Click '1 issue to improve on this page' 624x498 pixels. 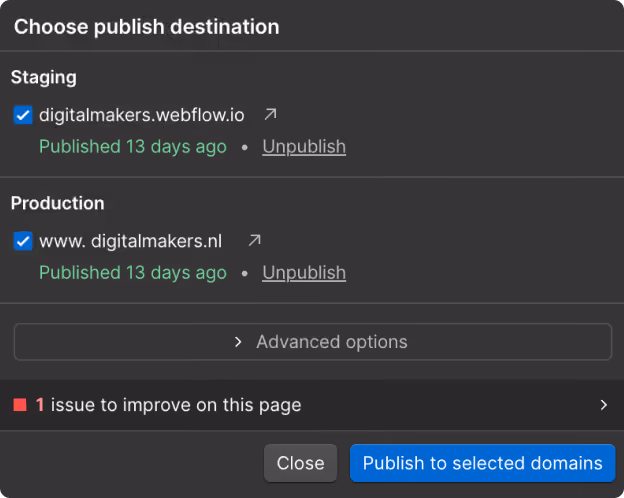[168, 405]
